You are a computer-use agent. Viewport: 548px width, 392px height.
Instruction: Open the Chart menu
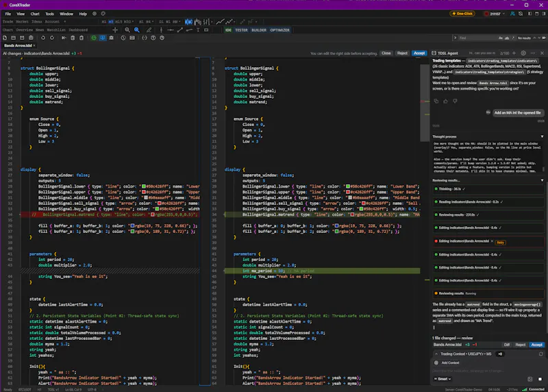pyautogui.click(x=35, y=14)
